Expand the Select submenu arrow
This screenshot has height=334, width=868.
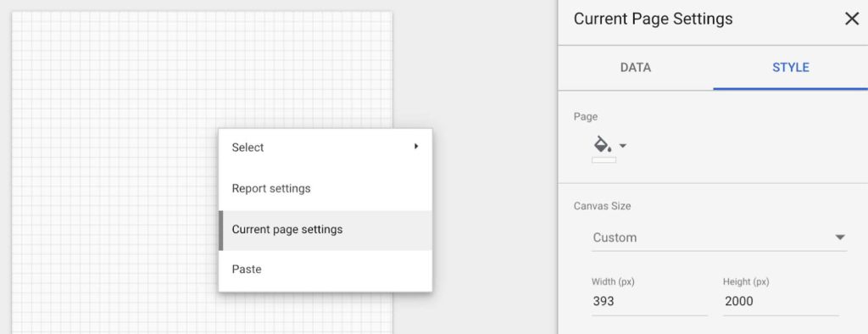click(x=415, y=147)
